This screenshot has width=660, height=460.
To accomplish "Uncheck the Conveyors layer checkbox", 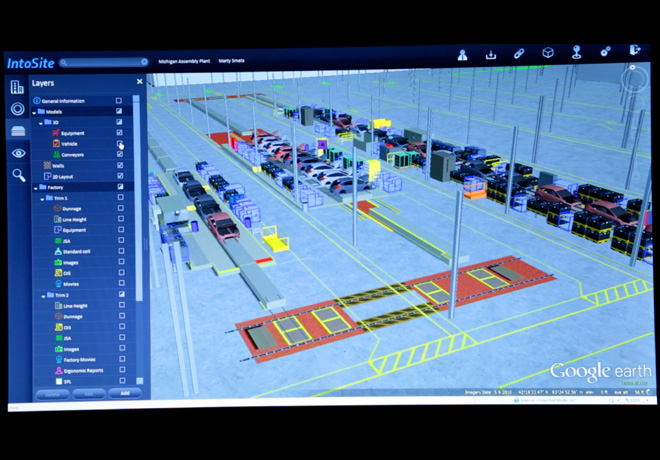I will tap(120, 154).
